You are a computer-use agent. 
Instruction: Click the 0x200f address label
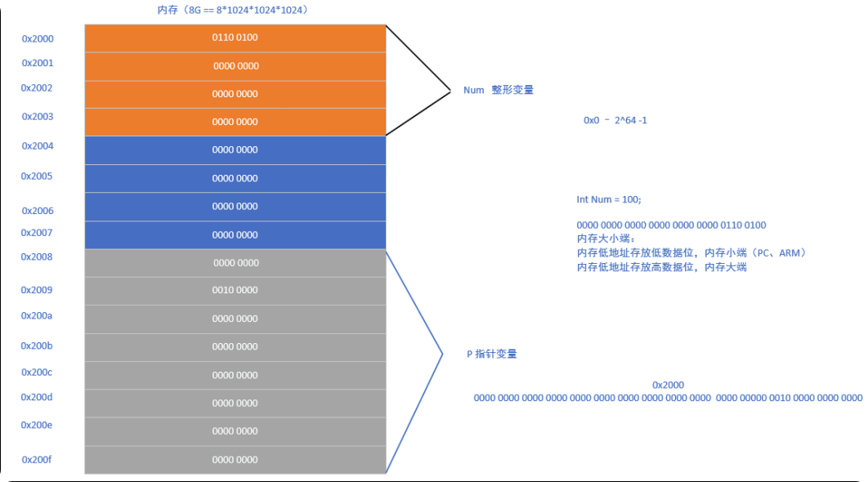[37, 460]
